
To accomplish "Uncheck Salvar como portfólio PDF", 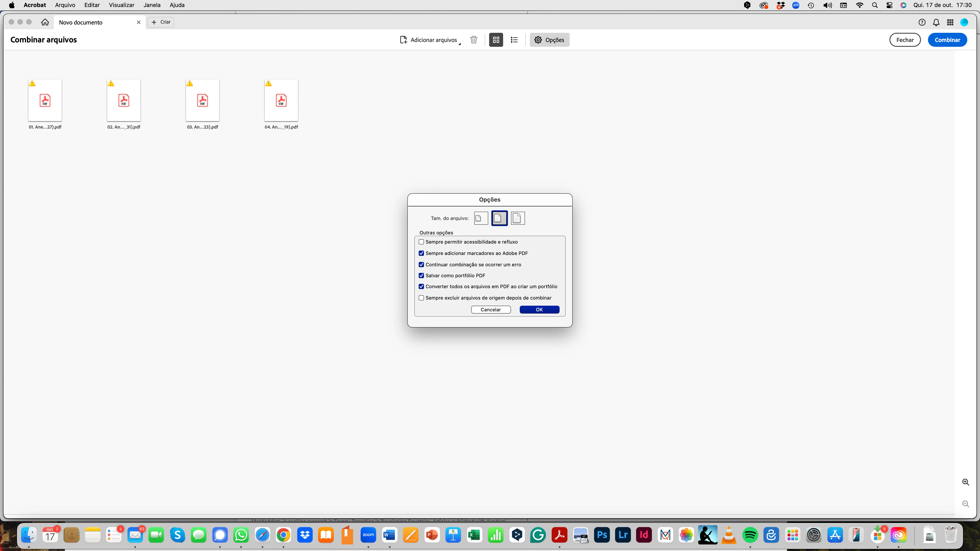I will click(421, 275).
